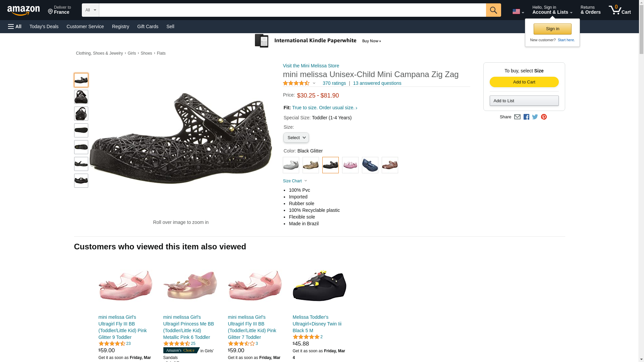Select the pink color swatch
The height and width of the screenshot is (362, 644).
[350, 165]
